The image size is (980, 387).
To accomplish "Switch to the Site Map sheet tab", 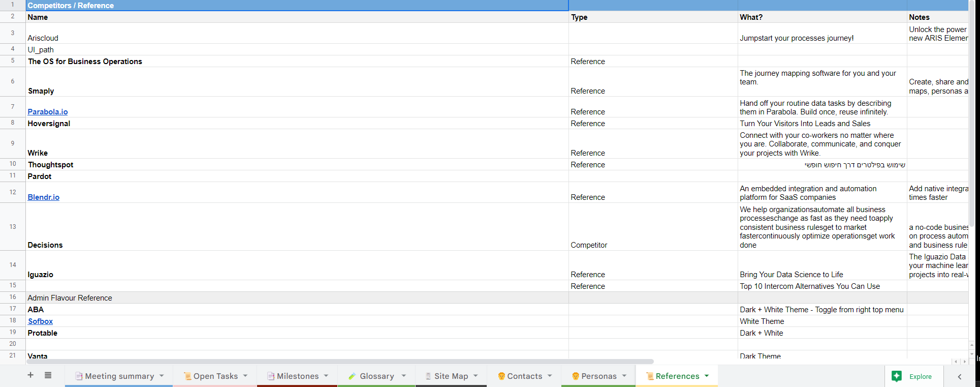I will coord(451,376).
